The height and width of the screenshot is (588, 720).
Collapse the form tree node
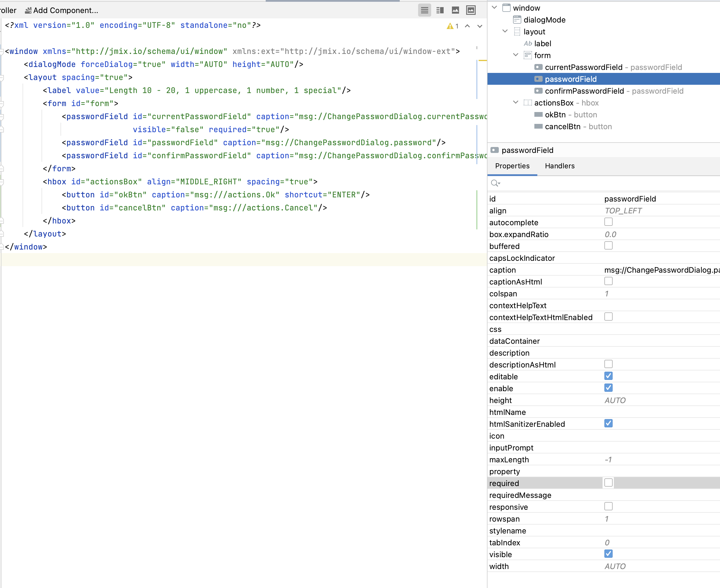pyautogui.click(x=516, y=55)
